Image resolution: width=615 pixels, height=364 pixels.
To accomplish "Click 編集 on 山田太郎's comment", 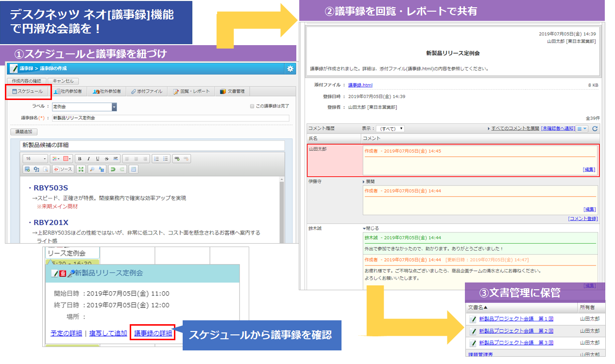I will 589,169.
